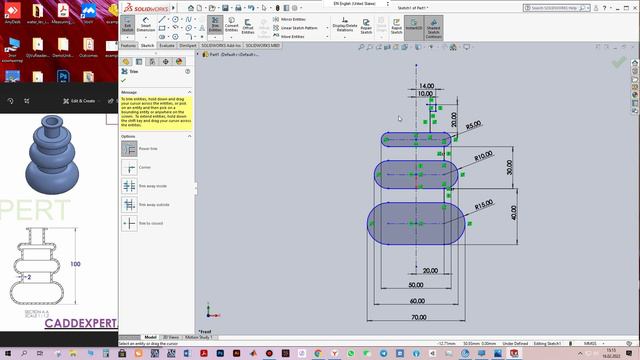Click the Exit Sketch button
The image size is (640, 360).
[127, 24]
